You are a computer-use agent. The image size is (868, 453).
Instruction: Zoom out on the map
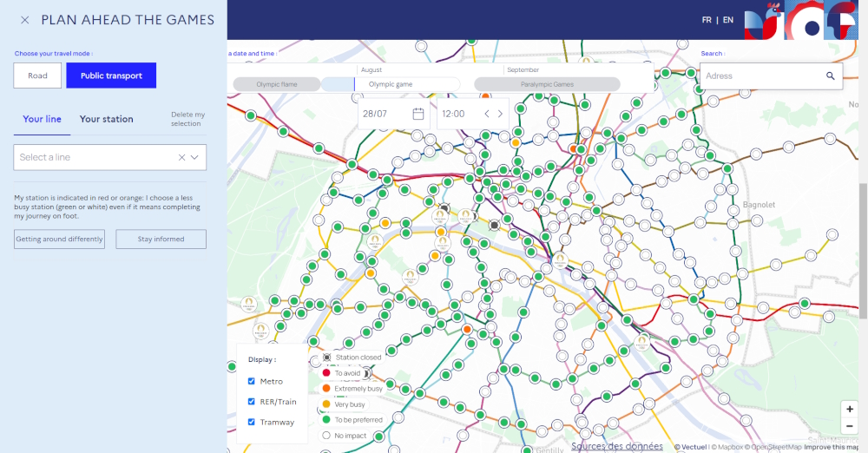coord(849,426)
